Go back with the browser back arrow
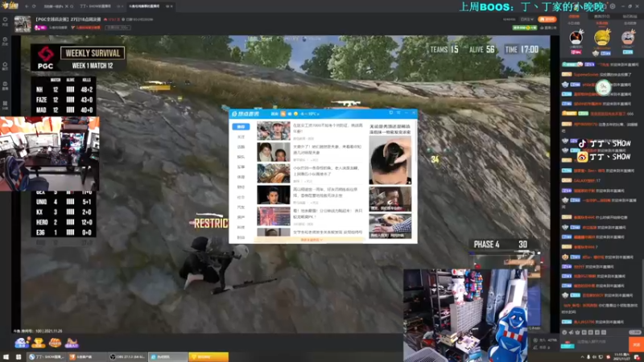The width and height of the screenshot is (644, 362). click(27, 6)
